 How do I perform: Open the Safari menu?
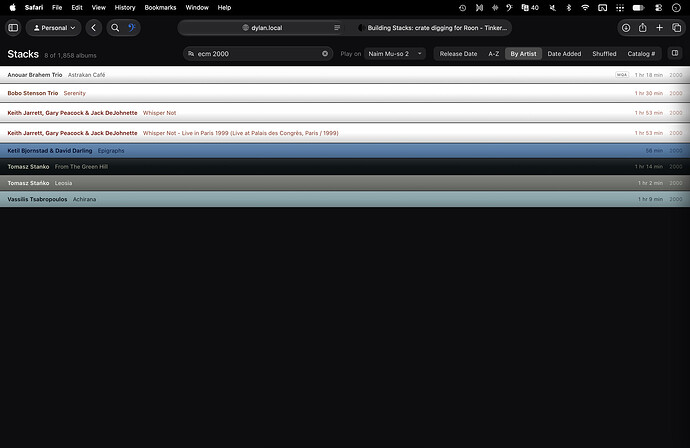pos(34,7)
